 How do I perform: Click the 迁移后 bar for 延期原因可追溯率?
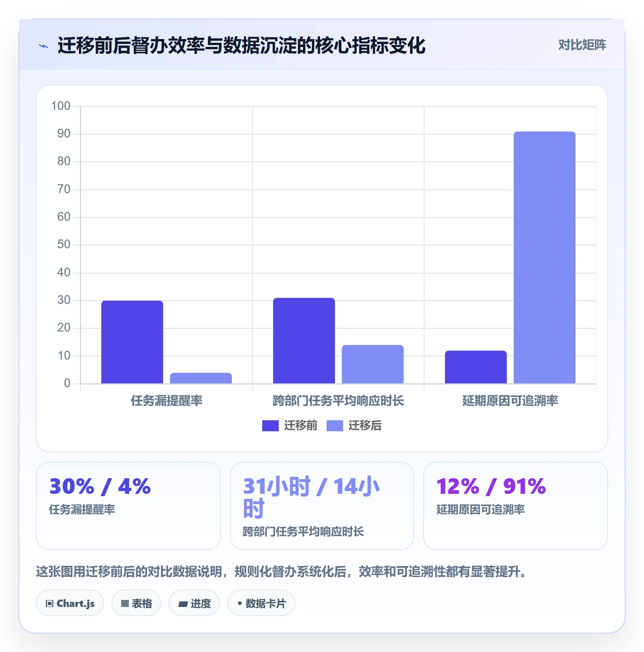point(545,257)
